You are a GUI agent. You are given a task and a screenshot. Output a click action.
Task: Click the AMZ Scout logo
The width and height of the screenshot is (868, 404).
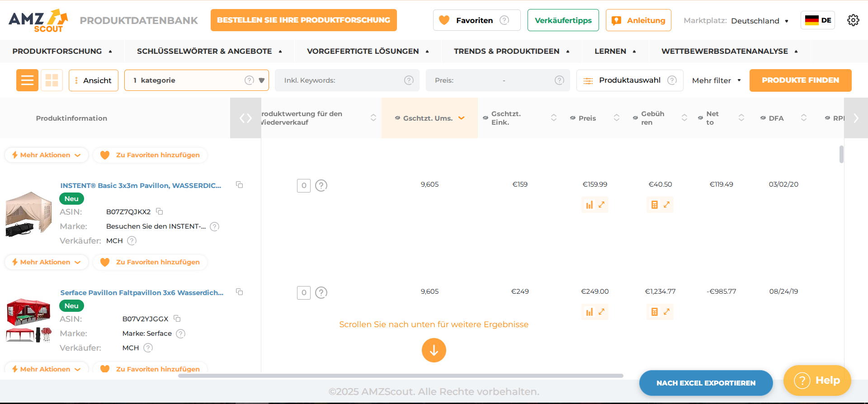point(38,20)
